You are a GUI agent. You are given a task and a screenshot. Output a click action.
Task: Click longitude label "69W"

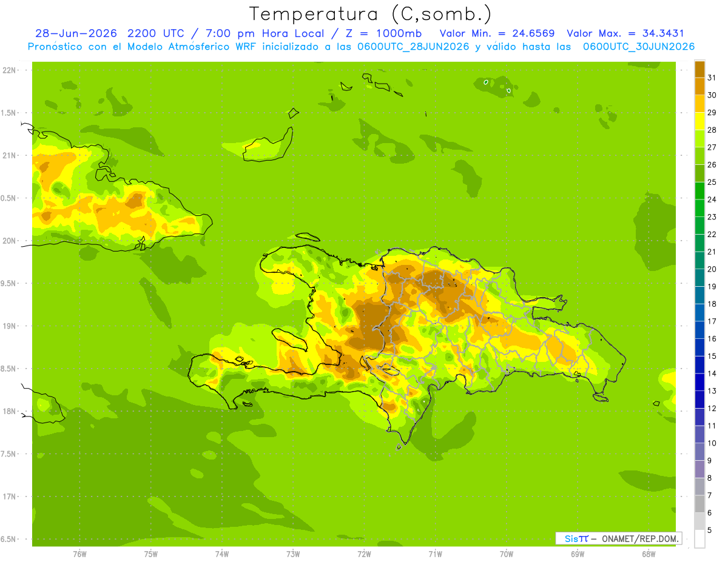click(578, 554)
